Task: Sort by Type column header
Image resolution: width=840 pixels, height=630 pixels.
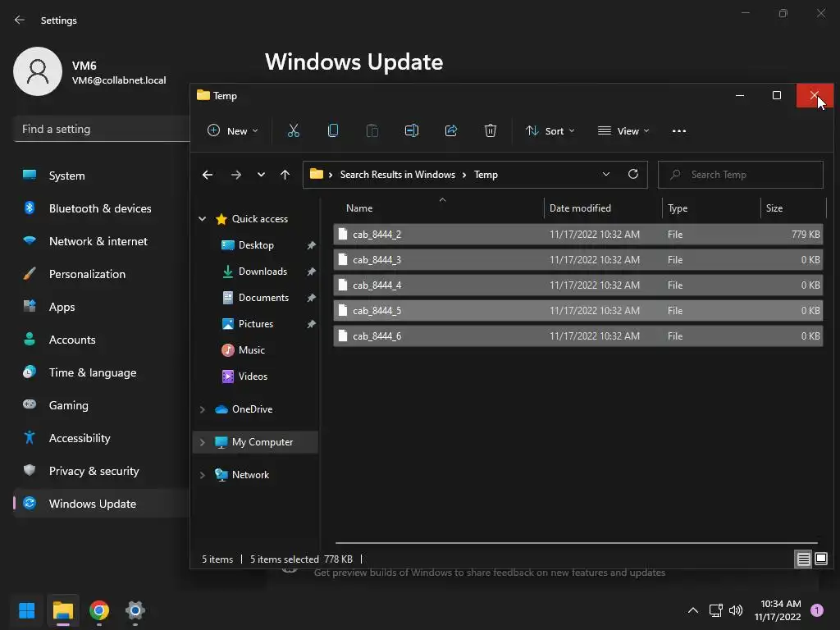Action: 711,208
